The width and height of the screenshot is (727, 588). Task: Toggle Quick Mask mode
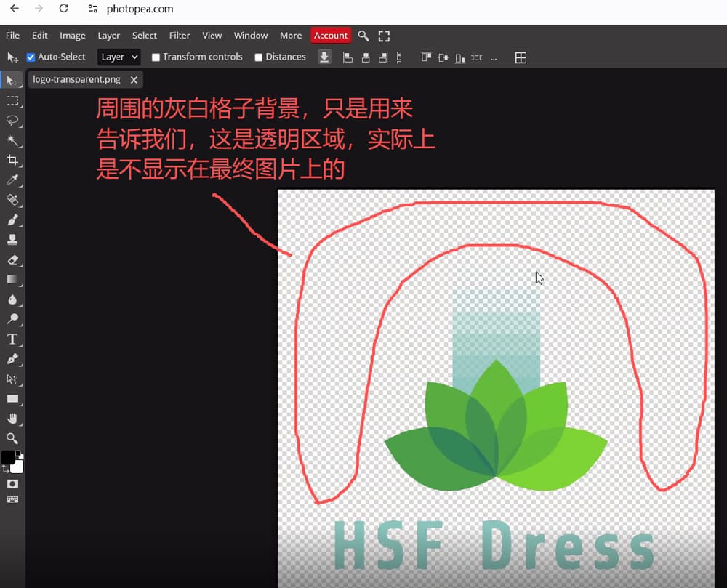[x=12, y=484]
